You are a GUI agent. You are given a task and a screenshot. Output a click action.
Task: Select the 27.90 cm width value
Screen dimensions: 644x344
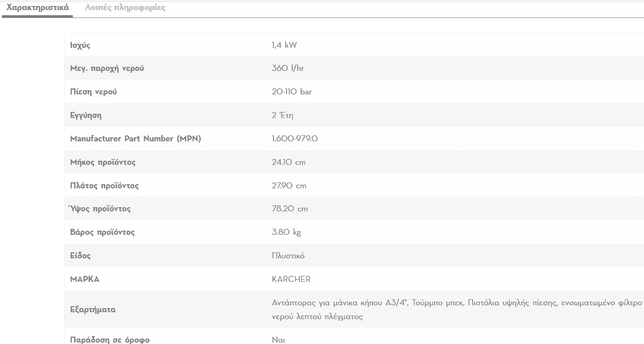289,186
